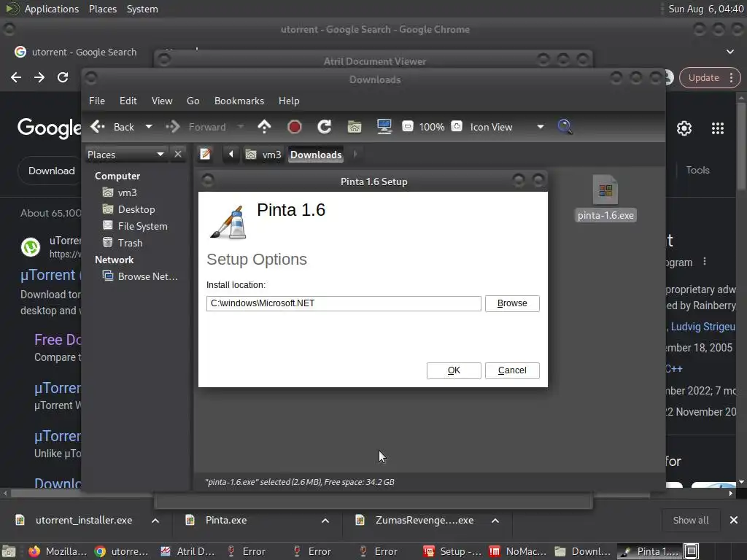Screen dimensions: 747x560
Task: Click OK in the Pinta 1.6 Setup dialog
Action: point(454,370)
